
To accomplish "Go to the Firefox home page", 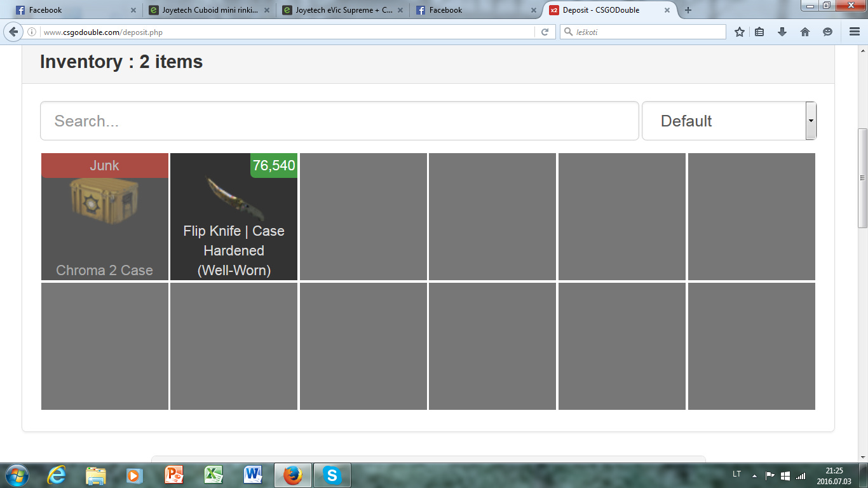I will pos(805,32).
